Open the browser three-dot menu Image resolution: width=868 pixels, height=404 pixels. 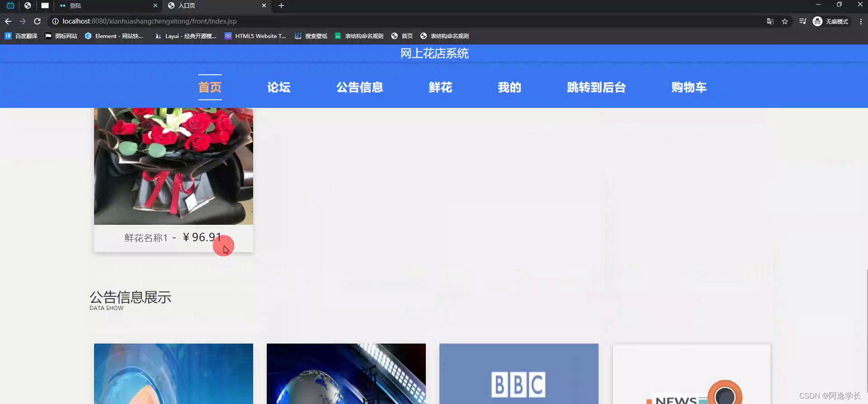[x=861, y=21]
